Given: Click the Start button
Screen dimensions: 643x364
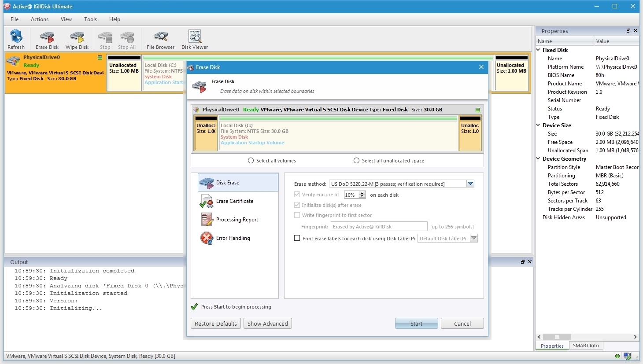Looking at the screenshot, I should point(416,324).
